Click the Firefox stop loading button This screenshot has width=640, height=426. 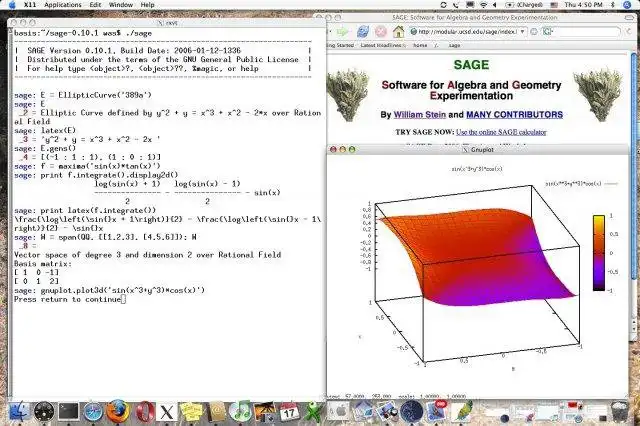380,31
